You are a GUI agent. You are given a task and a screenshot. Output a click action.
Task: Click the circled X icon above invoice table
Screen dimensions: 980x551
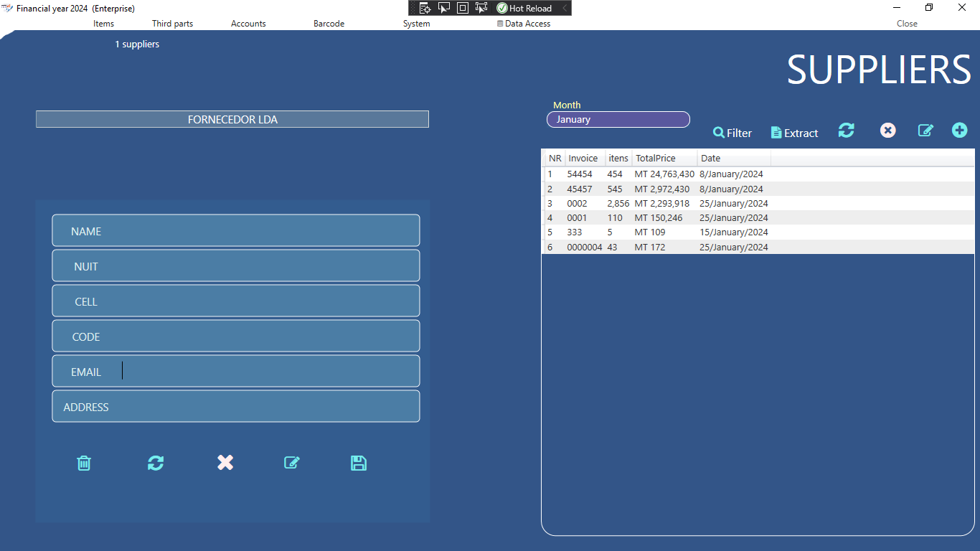coord(888,131)
